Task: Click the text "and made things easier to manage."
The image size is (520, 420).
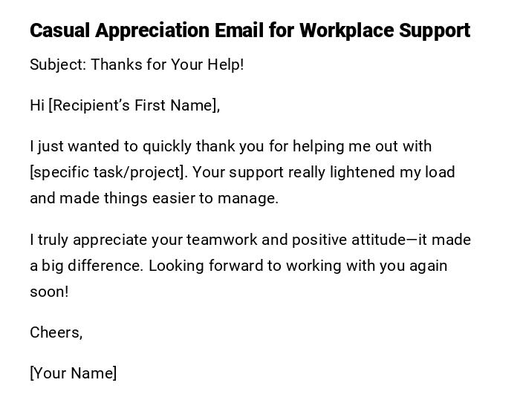Action: (154, 198)
